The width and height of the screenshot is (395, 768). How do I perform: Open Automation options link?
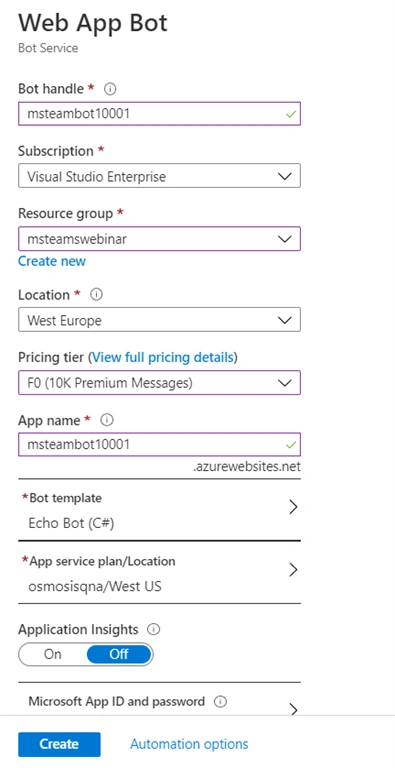(x=189, y=744)
